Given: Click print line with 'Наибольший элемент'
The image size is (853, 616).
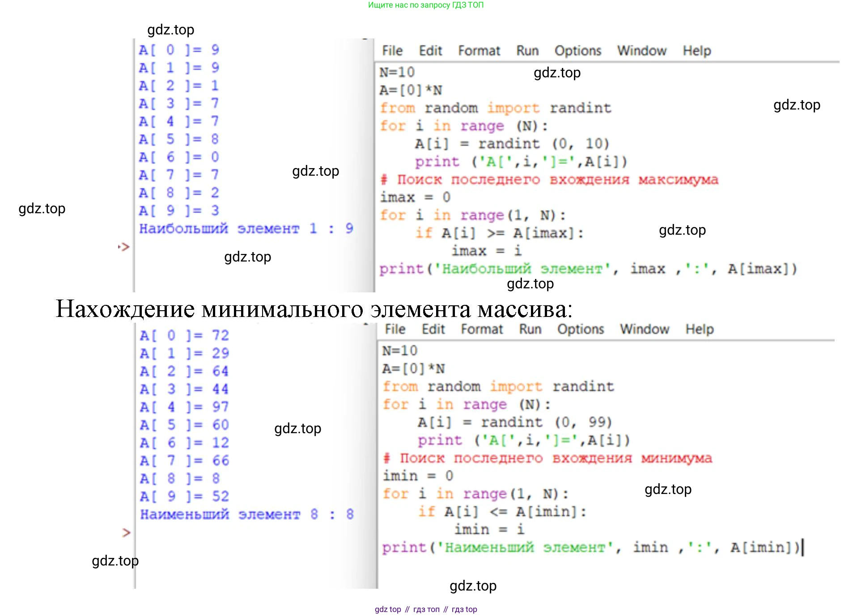Looking at the screenshot, I should pyautogui.click(x=588, y=269).
